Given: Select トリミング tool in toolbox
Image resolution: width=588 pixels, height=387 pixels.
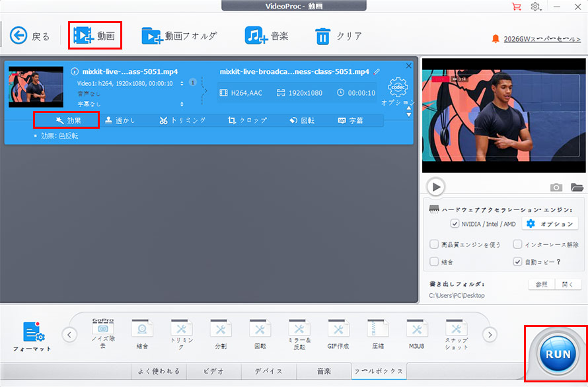Looking at the screenshot, I should point(182,334).
